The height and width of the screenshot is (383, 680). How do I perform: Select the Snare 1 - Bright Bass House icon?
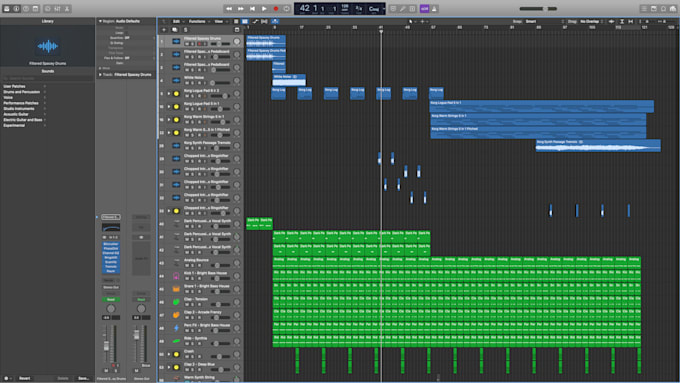point(176,289)
